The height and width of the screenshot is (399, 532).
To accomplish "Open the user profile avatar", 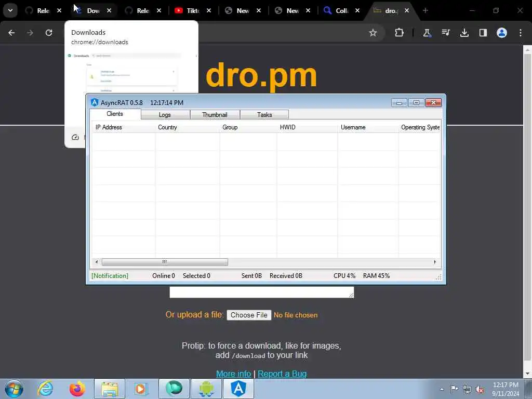I will 501,33.
